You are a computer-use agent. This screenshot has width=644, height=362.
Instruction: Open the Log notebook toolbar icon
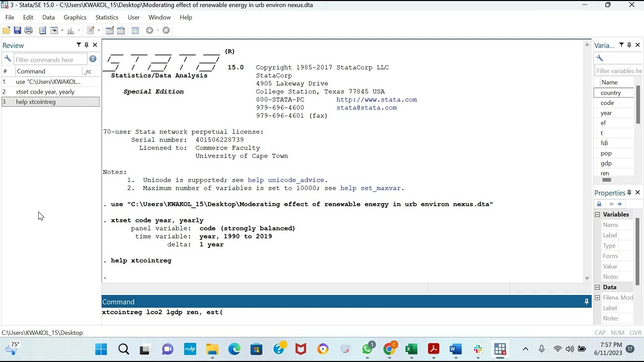pos(42,31)
